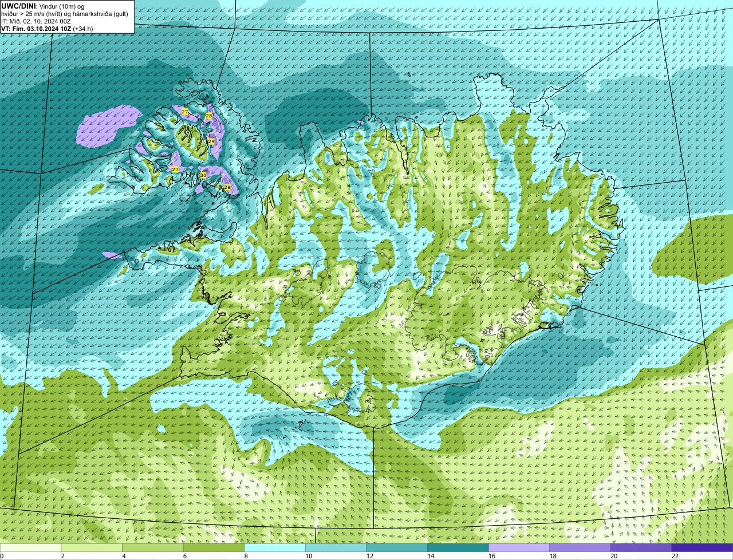
Task: Select the 14–16 m/s dark teal swatch
Action: [x=458, y=548]
